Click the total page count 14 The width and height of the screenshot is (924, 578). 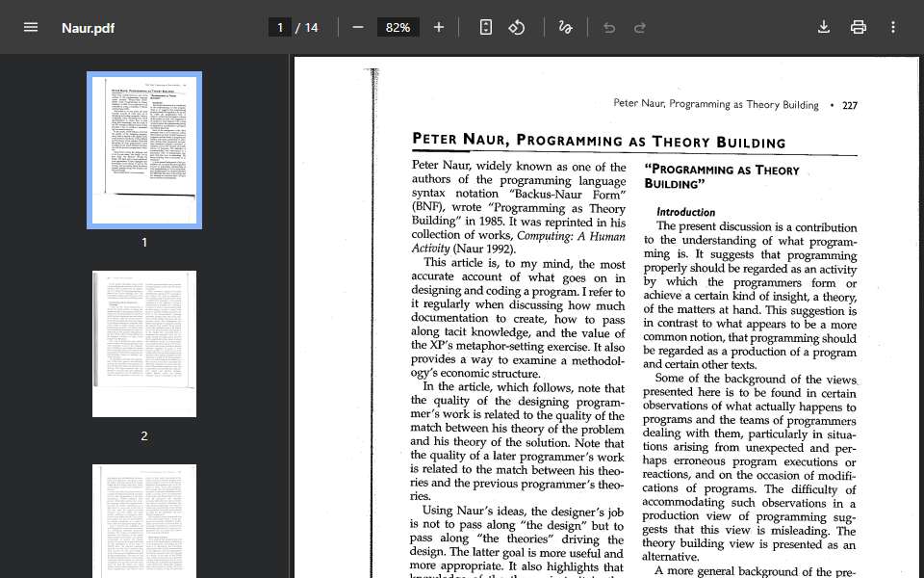click(311, 28)
